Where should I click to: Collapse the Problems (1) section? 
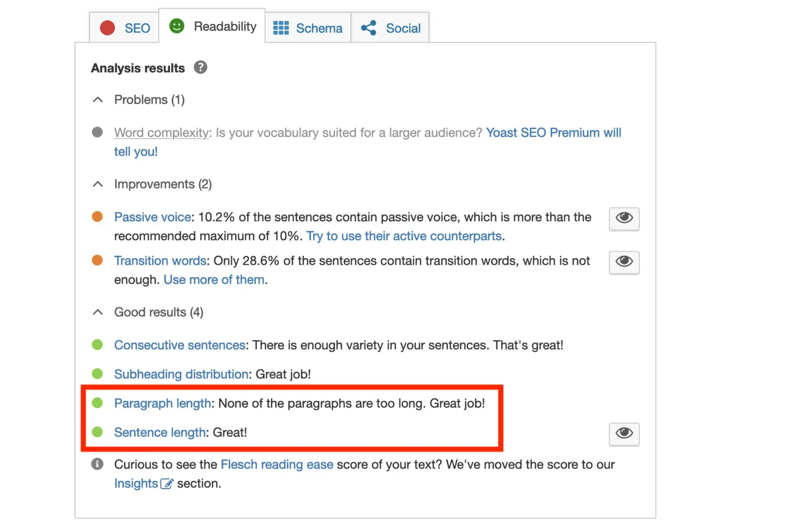tap(98, 100)
